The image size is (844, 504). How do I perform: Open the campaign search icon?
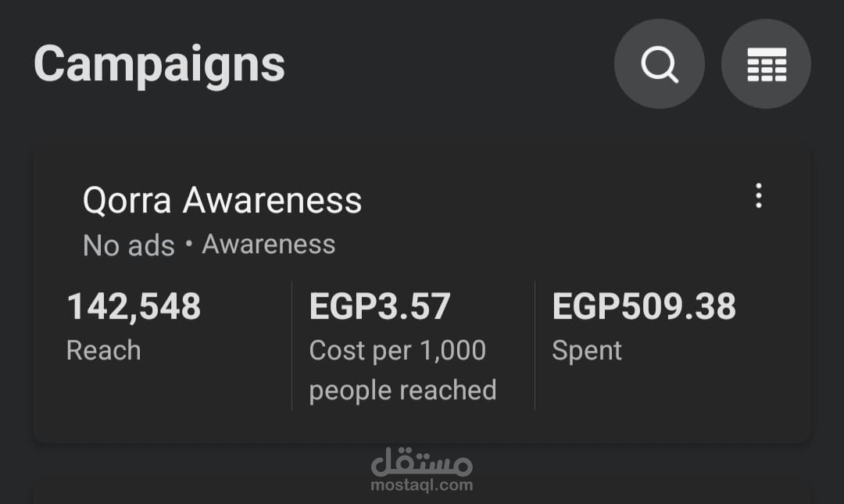(660, 64)
